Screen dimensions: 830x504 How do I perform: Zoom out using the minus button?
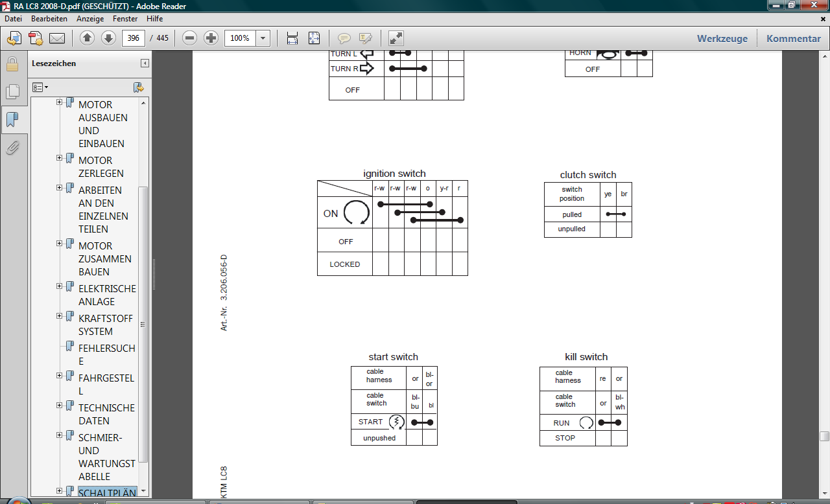(189, 38)
